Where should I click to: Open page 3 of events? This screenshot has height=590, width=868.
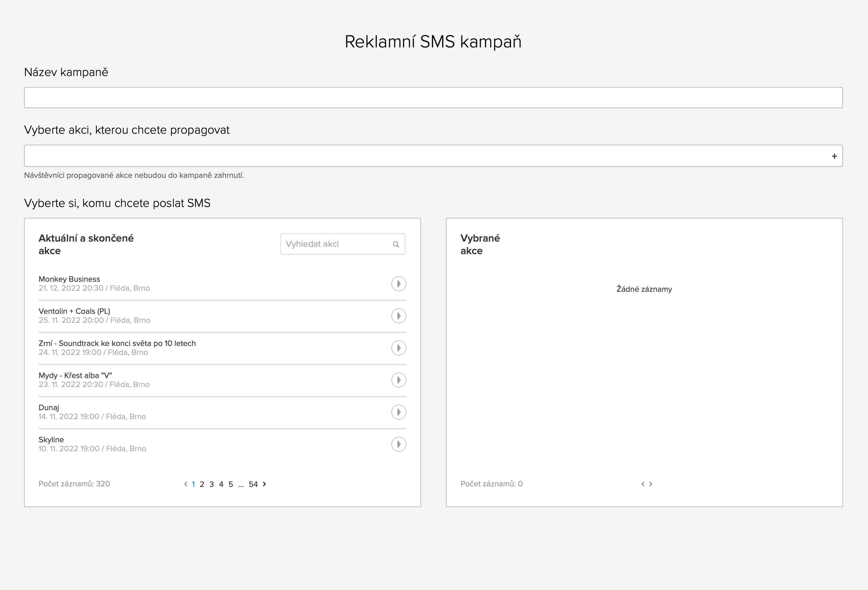tap(211, 484)
